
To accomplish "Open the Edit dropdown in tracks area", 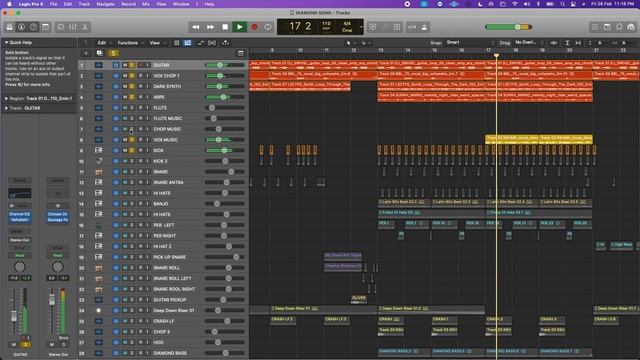I will [104, 43].
